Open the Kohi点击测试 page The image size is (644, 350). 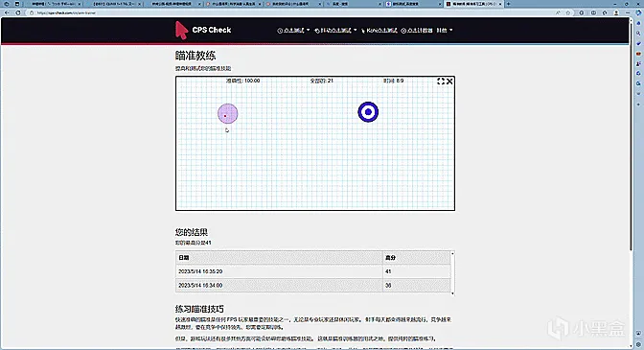pyautogui.click(x=379, y=31)
